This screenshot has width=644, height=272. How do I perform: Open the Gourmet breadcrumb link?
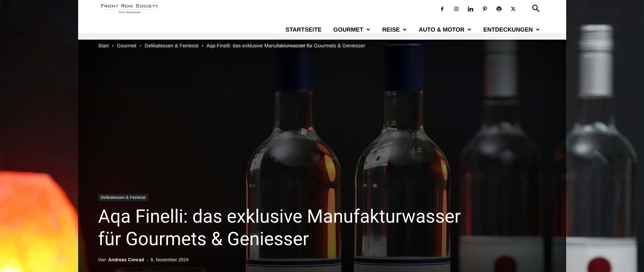pos(127,46)
